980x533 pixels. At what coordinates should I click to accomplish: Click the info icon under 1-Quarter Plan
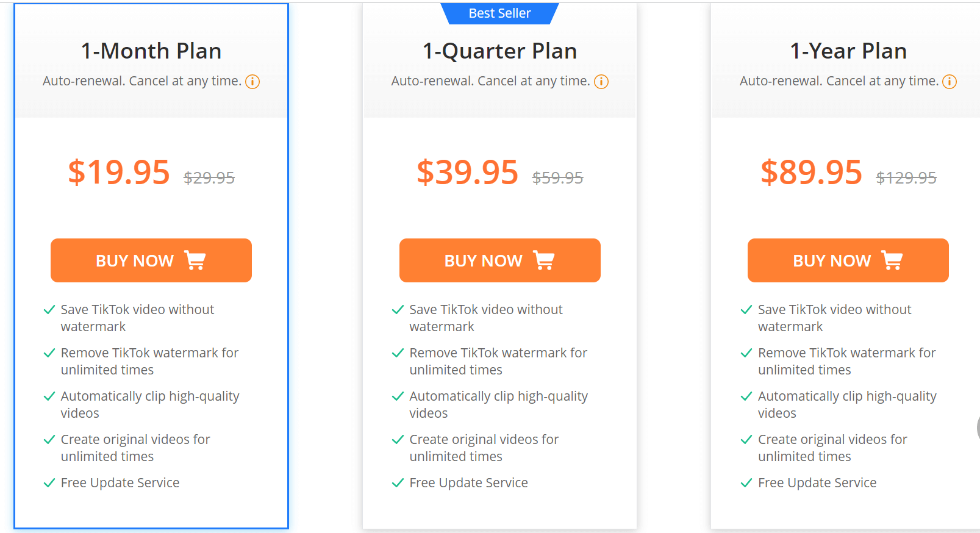pos(601,82)
